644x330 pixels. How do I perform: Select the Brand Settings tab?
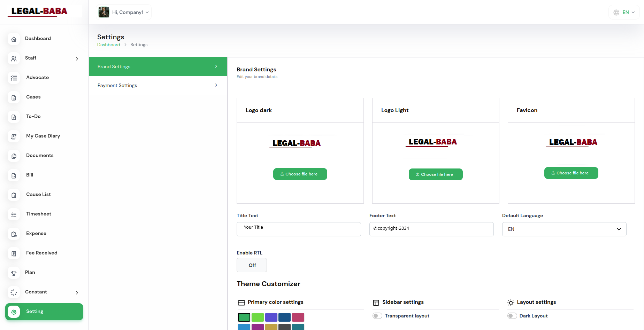click(x=158, y=66)
